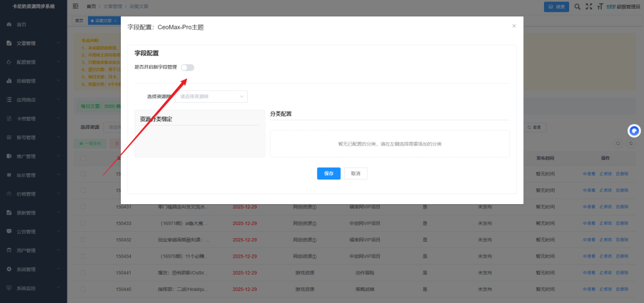Click the round refresh icon above the table

[631, 144]
